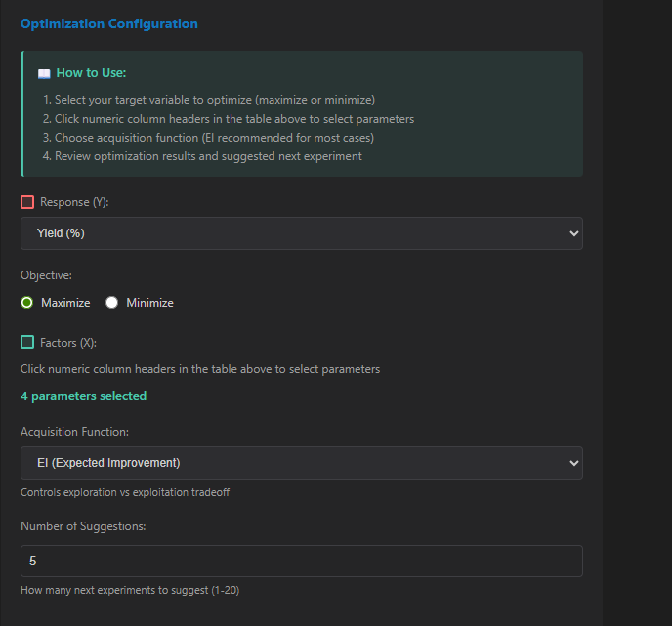Screen dimensions: 672x626
Task: Click the exploration vs exploitation tradeoff hint
Action: [x=125, y=492]
